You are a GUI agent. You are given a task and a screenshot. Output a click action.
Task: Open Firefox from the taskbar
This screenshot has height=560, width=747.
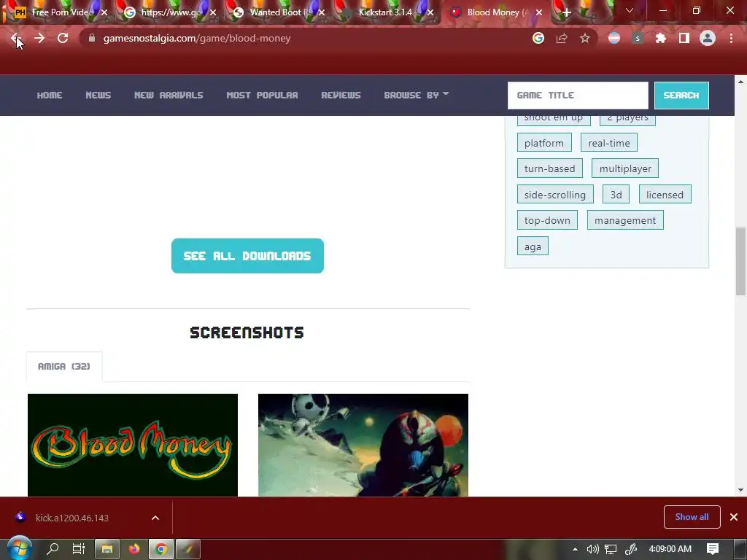134,549
